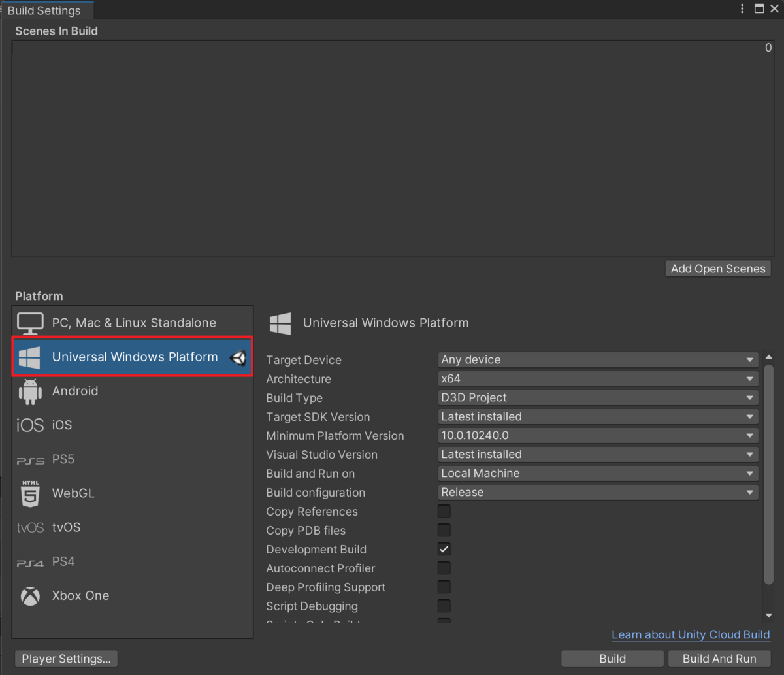The height and width of the screenshot is (675, 784).
Task: Open the window kebab options menu
Action: pos(742,8)
